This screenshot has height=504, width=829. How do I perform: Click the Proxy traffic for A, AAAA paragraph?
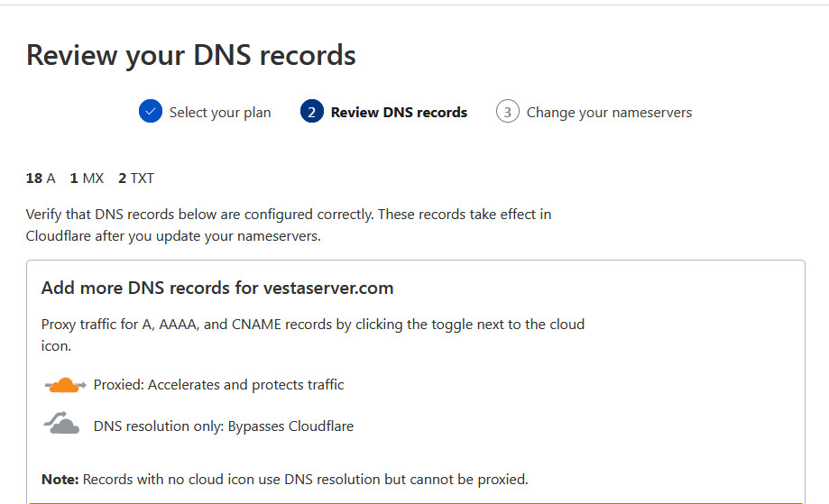tap(313, 334)
